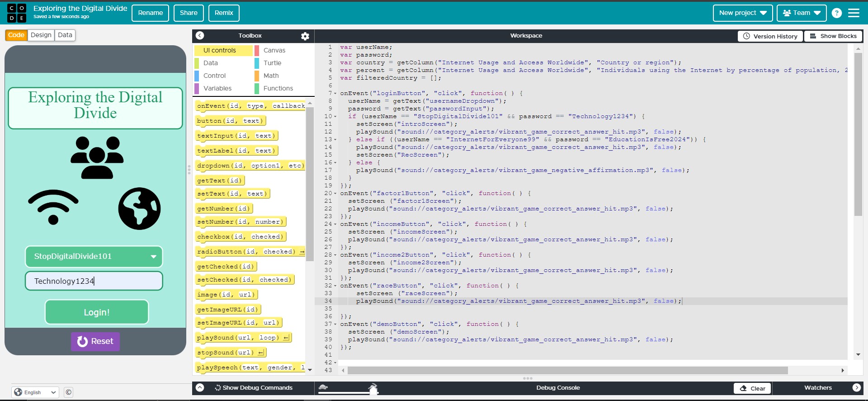Click the playSound block play icon
The width and height of the screenshot is (868, 401).
click(x=286, y=338)
